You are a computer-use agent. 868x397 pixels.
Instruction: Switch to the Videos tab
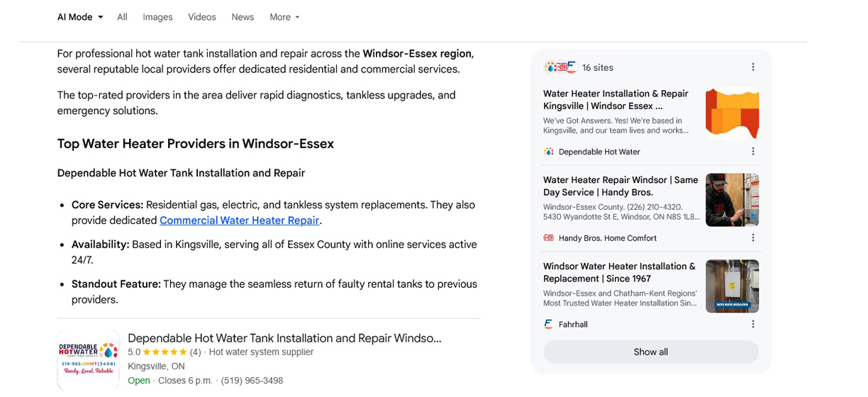point(202,17)
